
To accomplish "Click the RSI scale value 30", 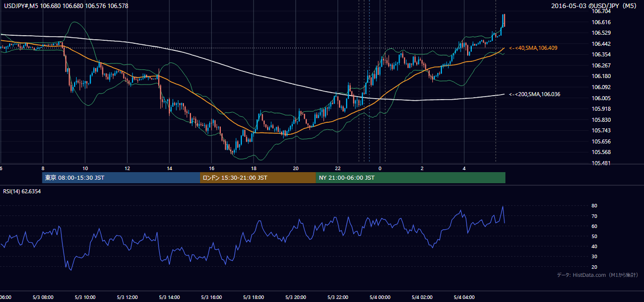I will [x=595, y=257].
